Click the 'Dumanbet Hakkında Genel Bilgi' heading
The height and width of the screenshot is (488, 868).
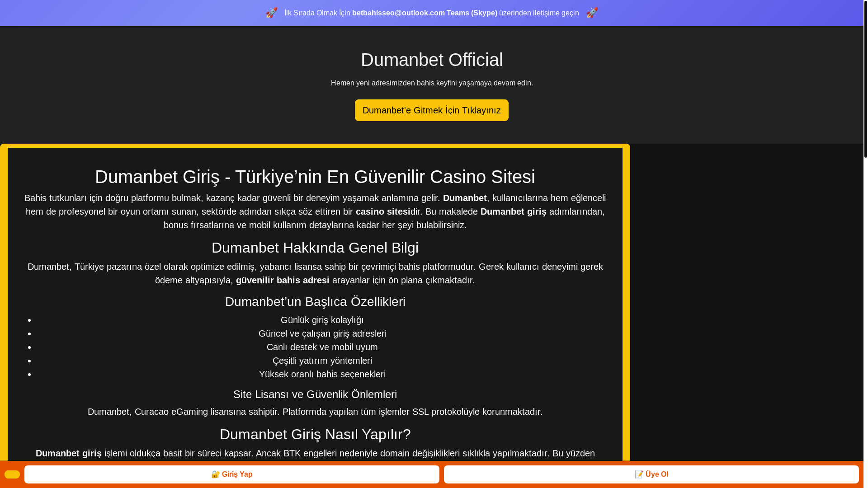coord(315,248)
